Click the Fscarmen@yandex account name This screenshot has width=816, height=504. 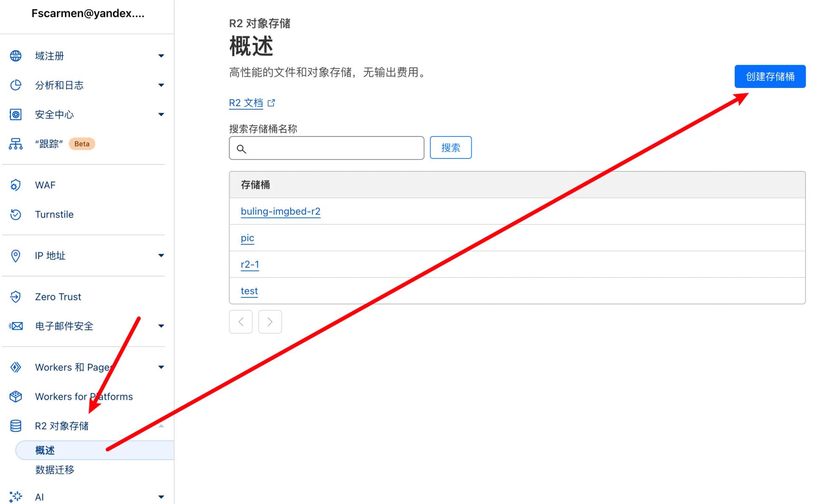point(88,13)
